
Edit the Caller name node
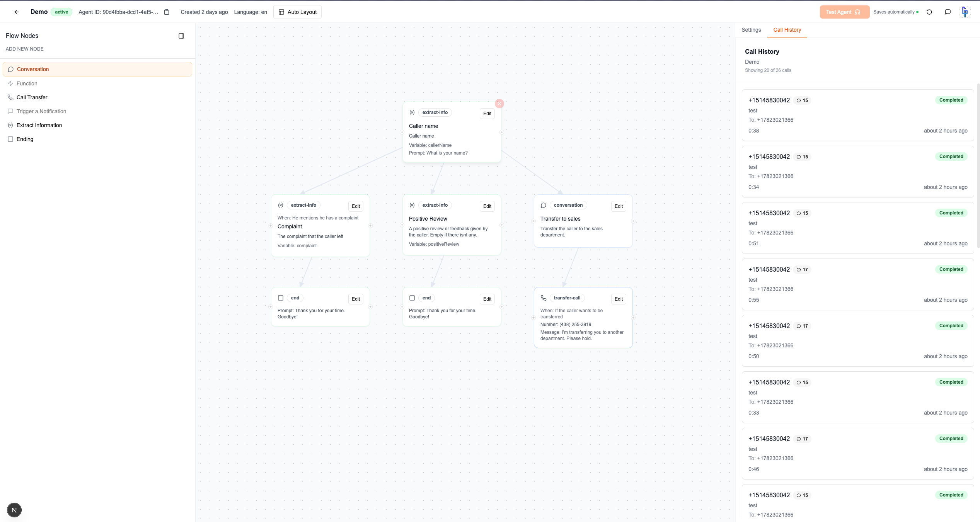click(x=487, y=114)
